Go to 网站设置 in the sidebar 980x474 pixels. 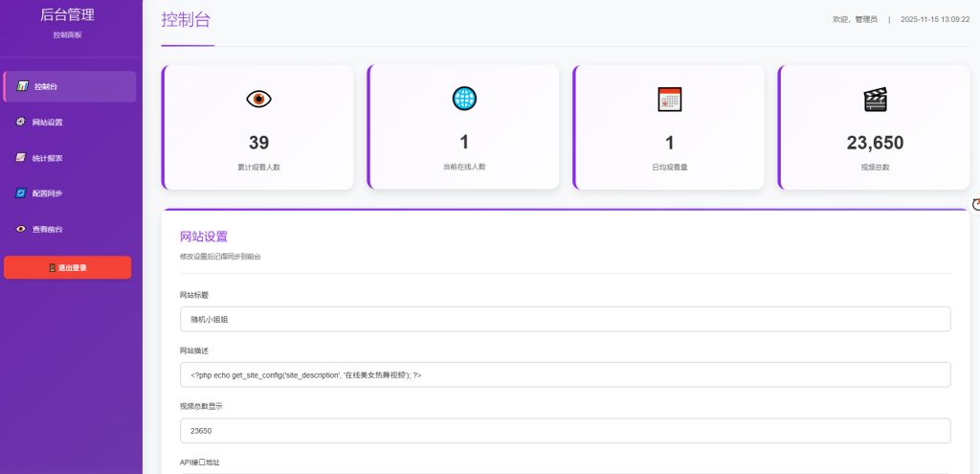point(48,122)
